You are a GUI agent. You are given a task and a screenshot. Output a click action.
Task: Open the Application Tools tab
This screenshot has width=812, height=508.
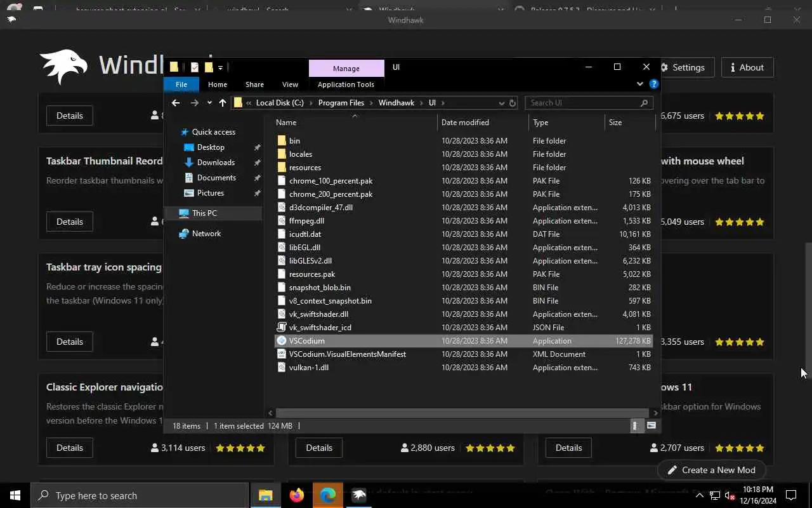coord(346,84)
